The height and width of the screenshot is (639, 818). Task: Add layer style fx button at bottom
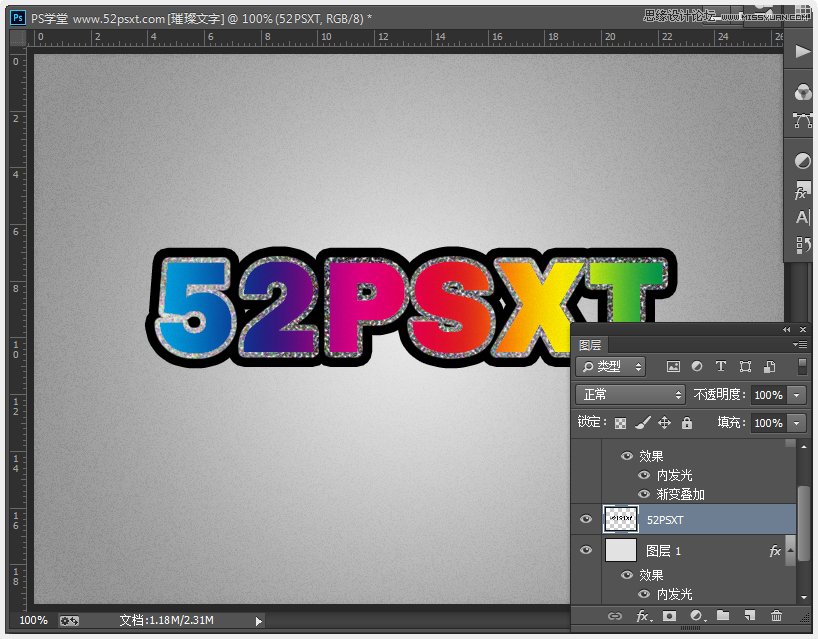coord(644,616)
